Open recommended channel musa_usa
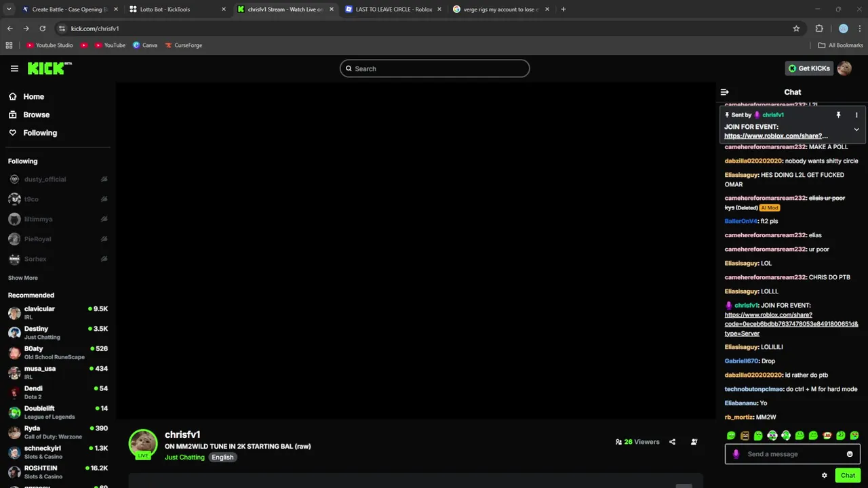This screenshot has height=488, width=868. click(58, 372)
